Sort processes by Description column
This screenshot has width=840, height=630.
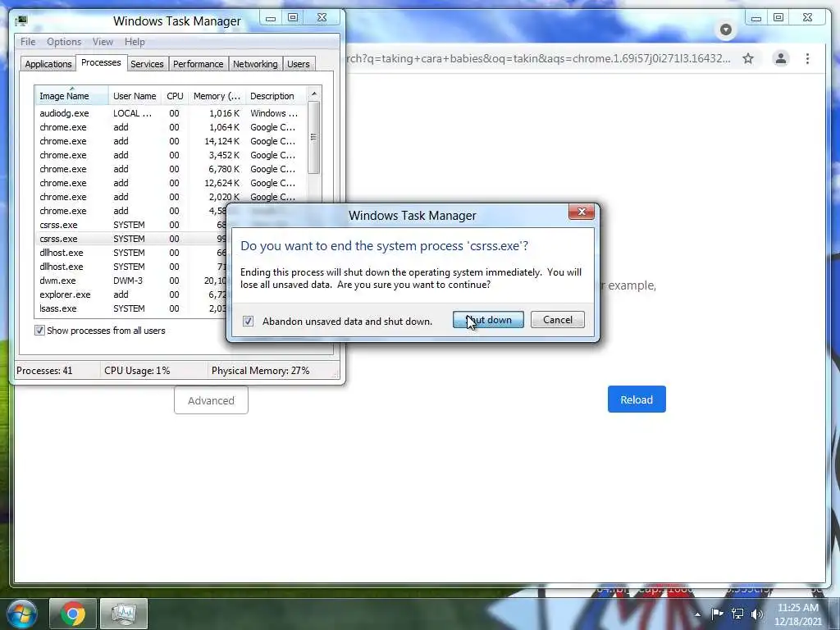pos(276,96)
